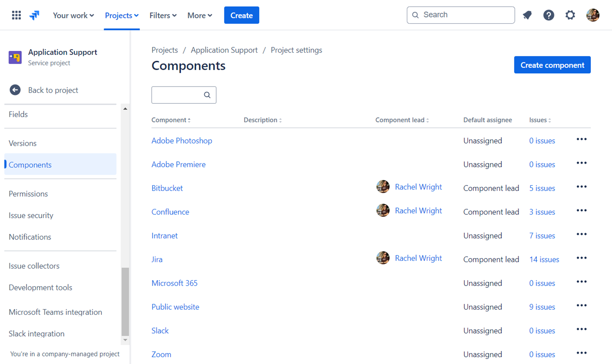
Task: Open the Projects dropdown
Action: [121, 15]
